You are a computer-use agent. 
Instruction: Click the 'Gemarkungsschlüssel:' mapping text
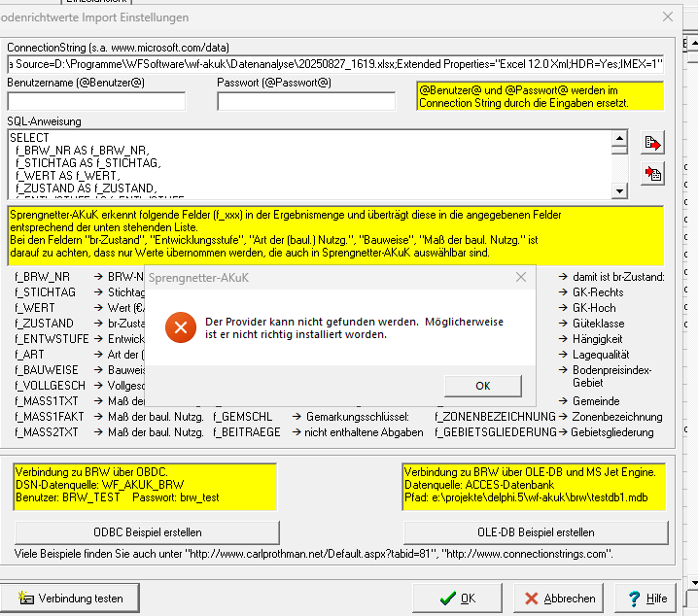coord(358,417)
